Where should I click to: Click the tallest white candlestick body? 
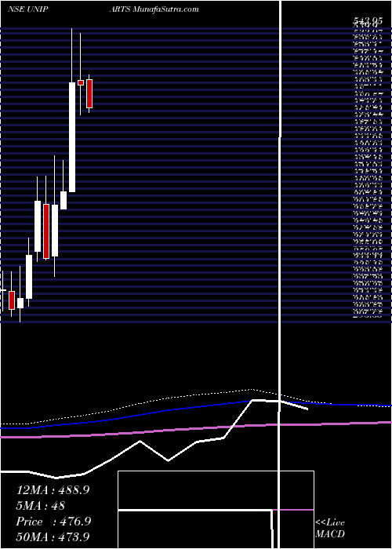[72, 137]
